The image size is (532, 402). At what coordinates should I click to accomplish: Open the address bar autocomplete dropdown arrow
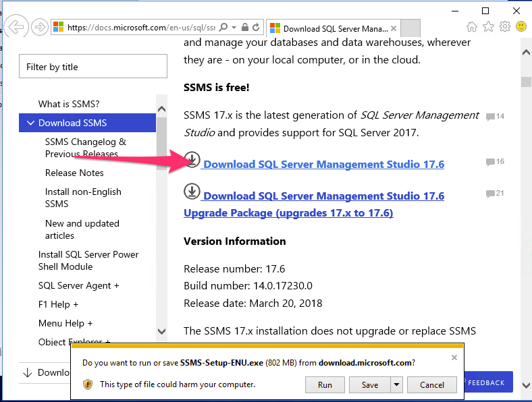pyautogui.click(x=234, y=27)
